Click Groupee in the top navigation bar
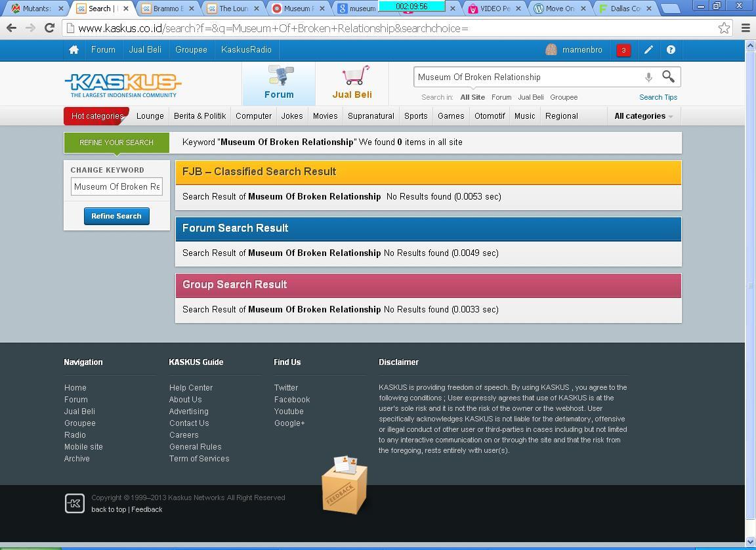 click(x=191, y=50)
